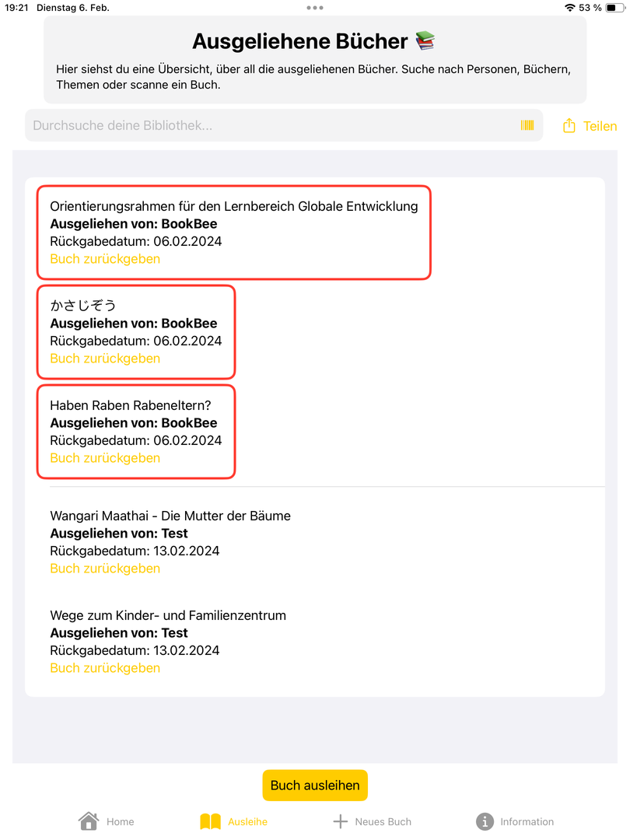Tap the share icon next to Teilen
This screenshot has height=840, width=630.
pos(569,126)
